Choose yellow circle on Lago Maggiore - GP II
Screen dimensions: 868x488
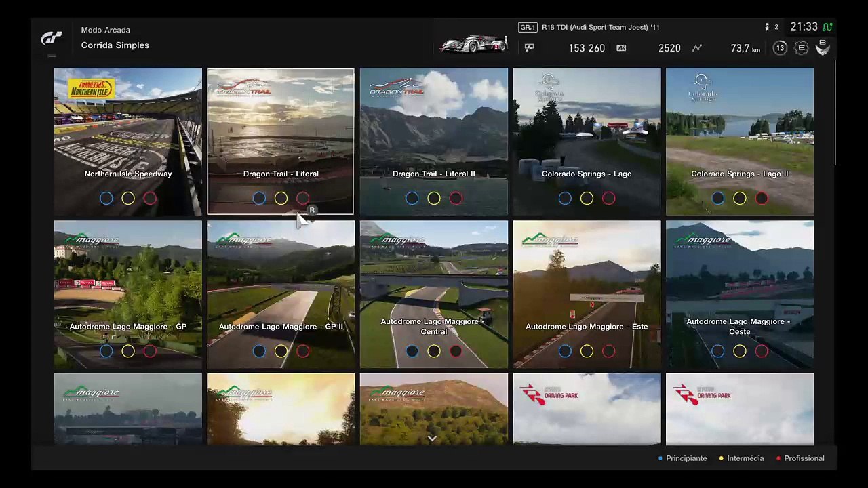coord(281,351)
